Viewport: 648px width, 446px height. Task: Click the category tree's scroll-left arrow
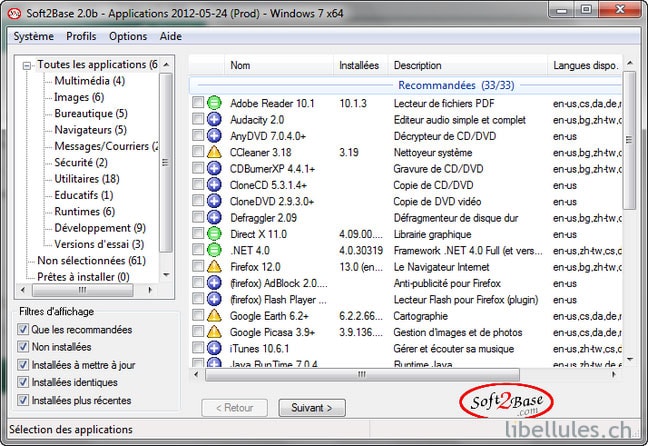23,290
